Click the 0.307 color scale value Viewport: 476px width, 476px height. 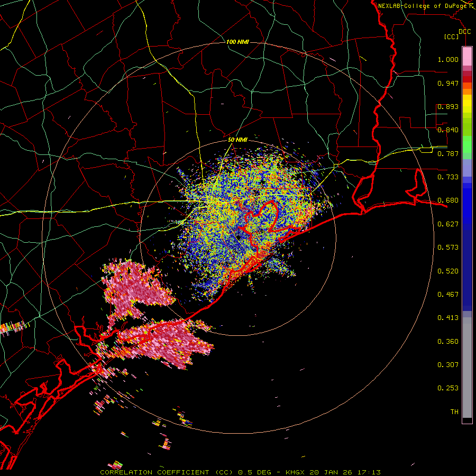(448, 365)
